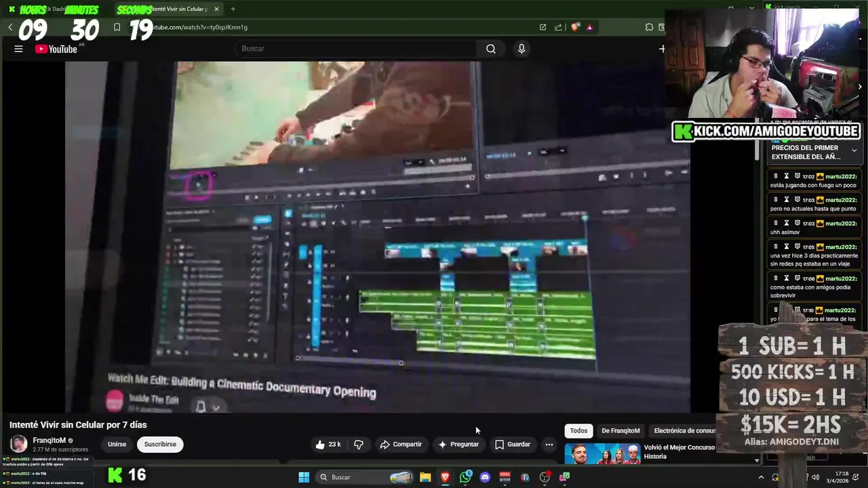Dislike the video with thumbs down
Image resolution: width=868 pixels, height=488 pixels.
coord(359,445)
